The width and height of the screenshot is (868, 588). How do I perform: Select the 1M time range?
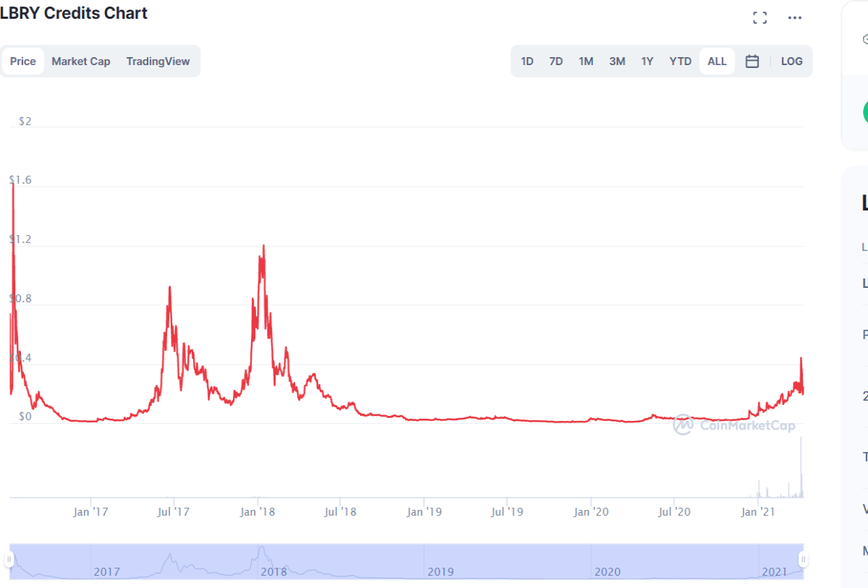586,61
